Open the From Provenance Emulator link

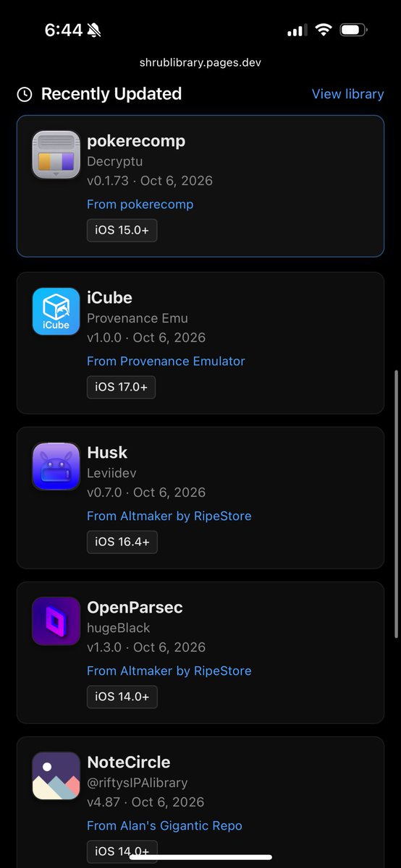tap(166, 361)
